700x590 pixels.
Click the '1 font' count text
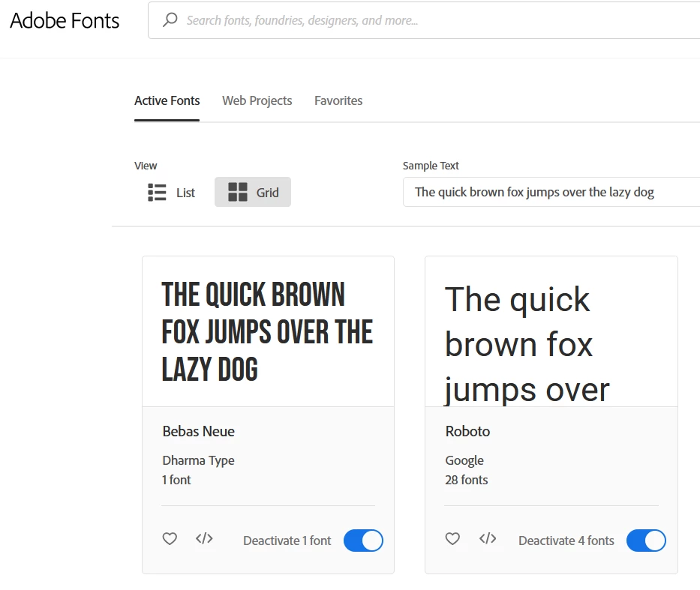pyautogui.click(x=176, y=480)
